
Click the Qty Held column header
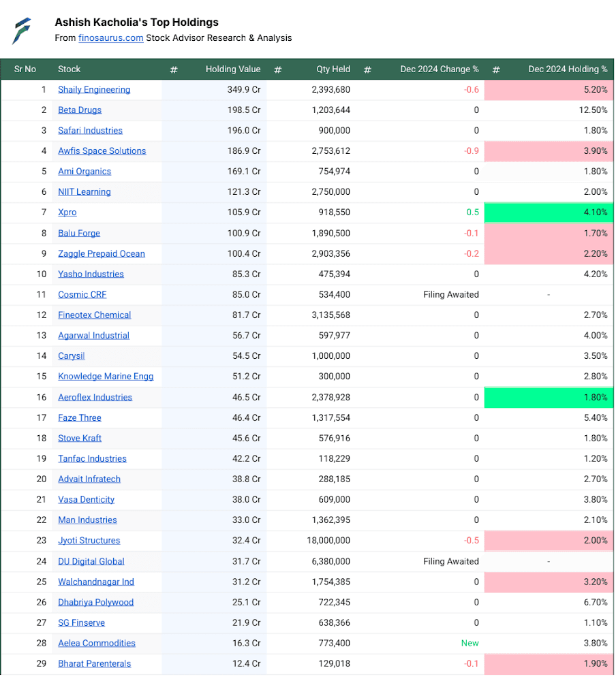(333, 69)
